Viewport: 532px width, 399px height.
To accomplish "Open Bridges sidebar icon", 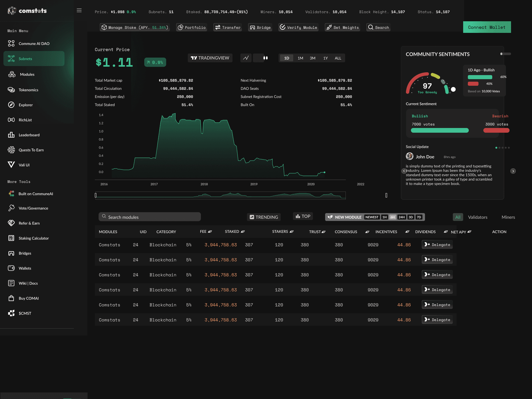I will [x=11, y=253].
